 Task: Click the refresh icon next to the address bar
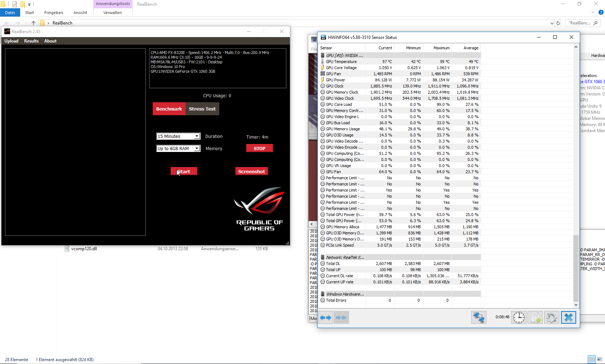558,23
